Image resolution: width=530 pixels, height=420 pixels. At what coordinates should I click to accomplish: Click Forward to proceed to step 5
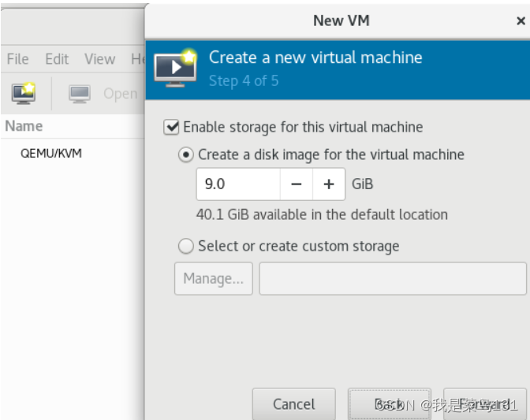tap(485, 403)
